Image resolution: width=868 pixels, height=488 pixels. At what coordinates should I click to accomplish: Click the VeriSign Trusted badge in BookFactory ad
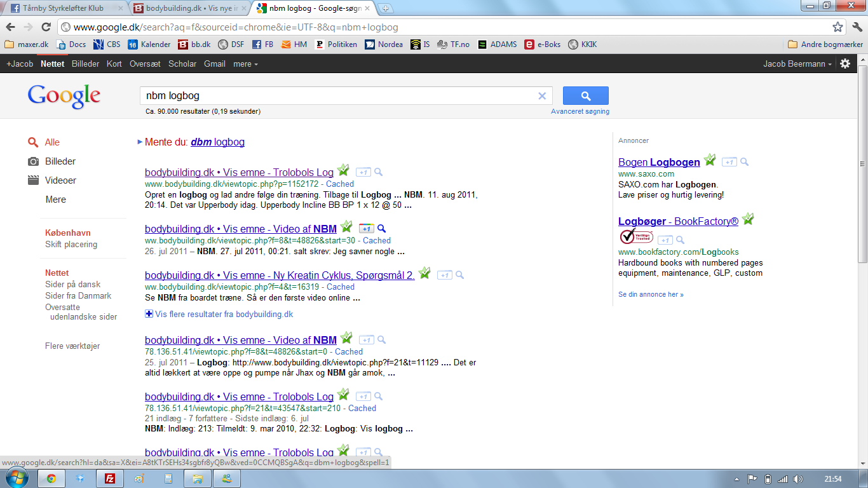[x=636, y=236]
